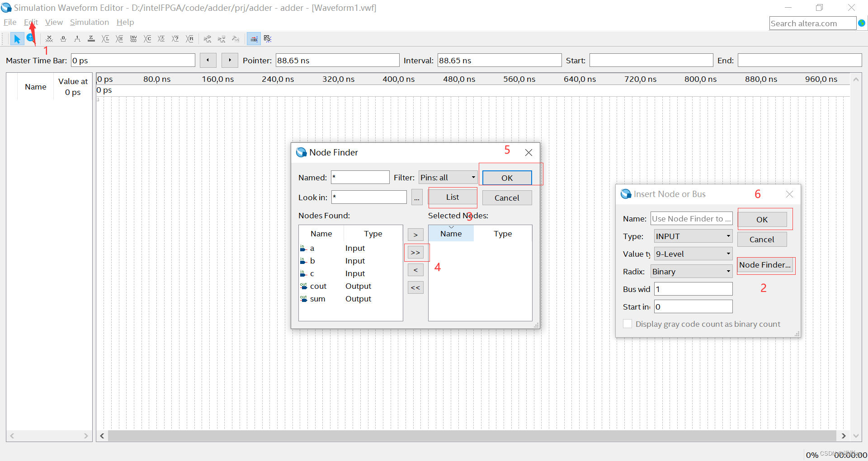Click the Forcing Unknown (X) icon
This screenshot has height=461, width=868.
tap(49, 39)
